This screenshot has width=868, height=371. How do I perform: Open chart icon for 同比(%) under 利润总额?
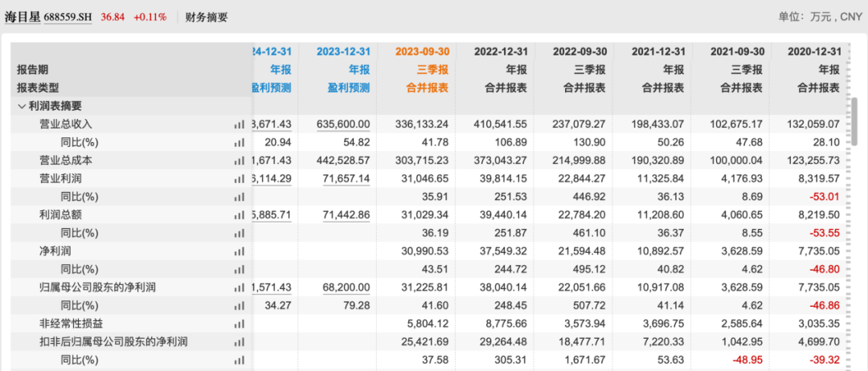240,234
